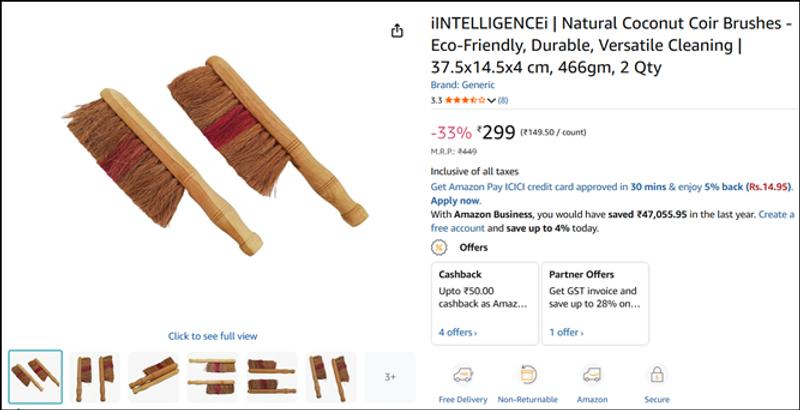
Task: Expand the rating breakdown chevron
Action: (x=492, y=101)
